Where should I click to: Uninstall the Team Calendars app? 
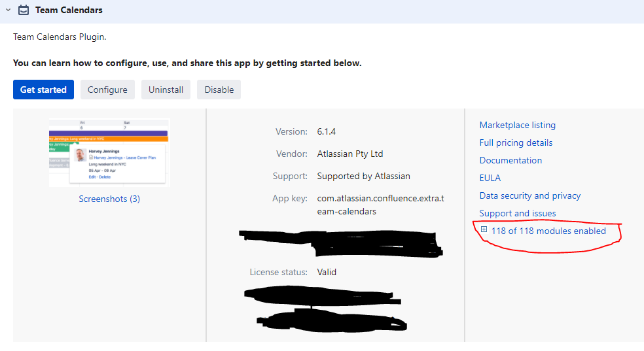click(166, 90)
